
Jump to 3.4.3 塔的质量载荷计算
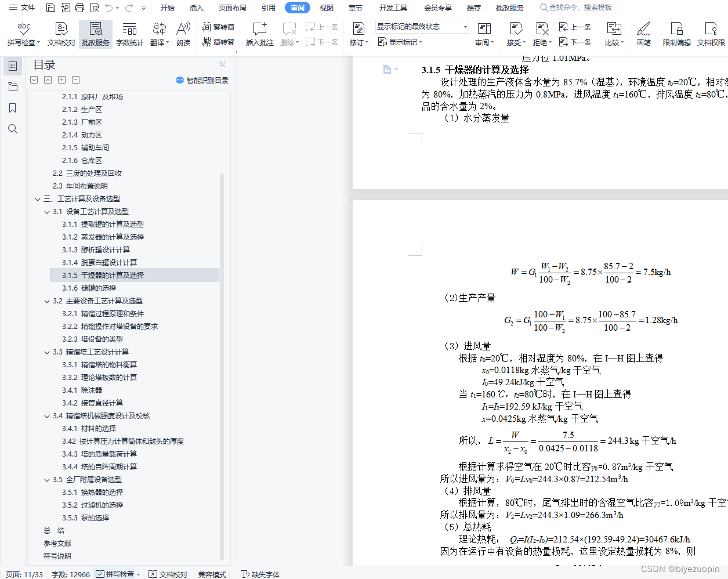[99, 454]
